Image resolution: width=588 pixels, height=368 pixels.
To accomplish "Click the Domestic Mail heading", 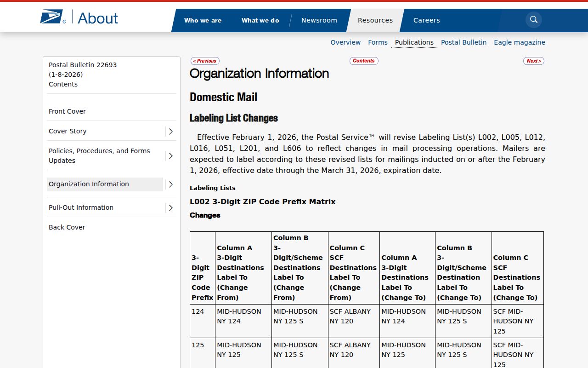I will coord(224,98).
